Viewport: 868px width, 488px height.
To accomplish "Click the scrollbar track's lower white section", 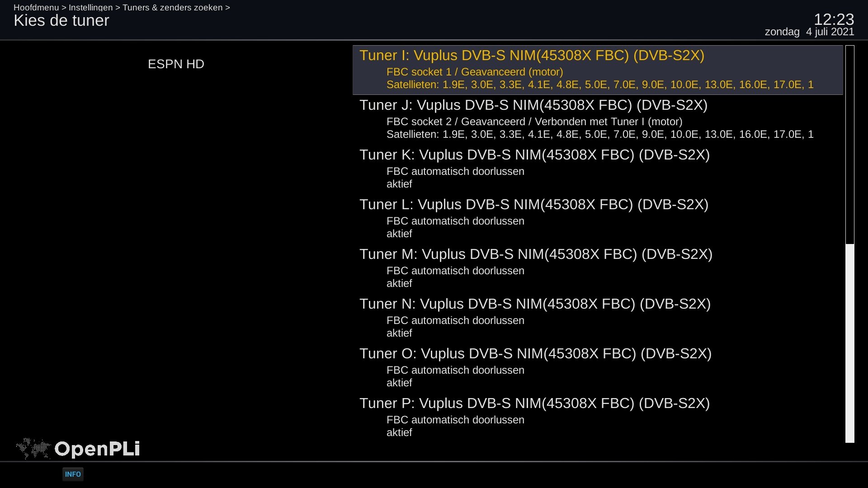I will [x=850, y=343].
